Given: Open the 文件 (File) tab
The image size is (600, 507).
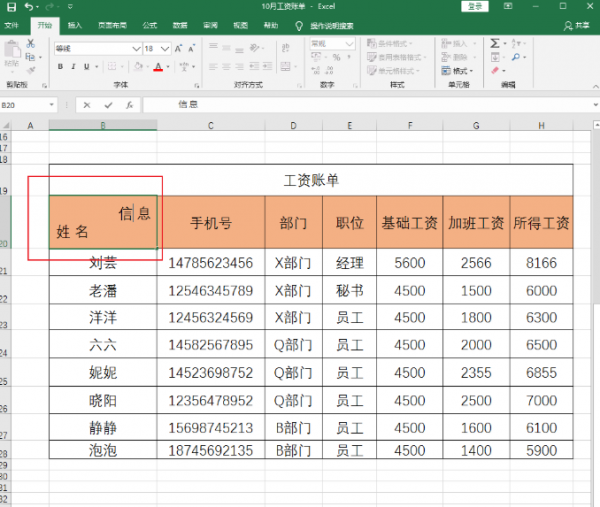Looking at the screenshot, I should click(x=11, y=26).
